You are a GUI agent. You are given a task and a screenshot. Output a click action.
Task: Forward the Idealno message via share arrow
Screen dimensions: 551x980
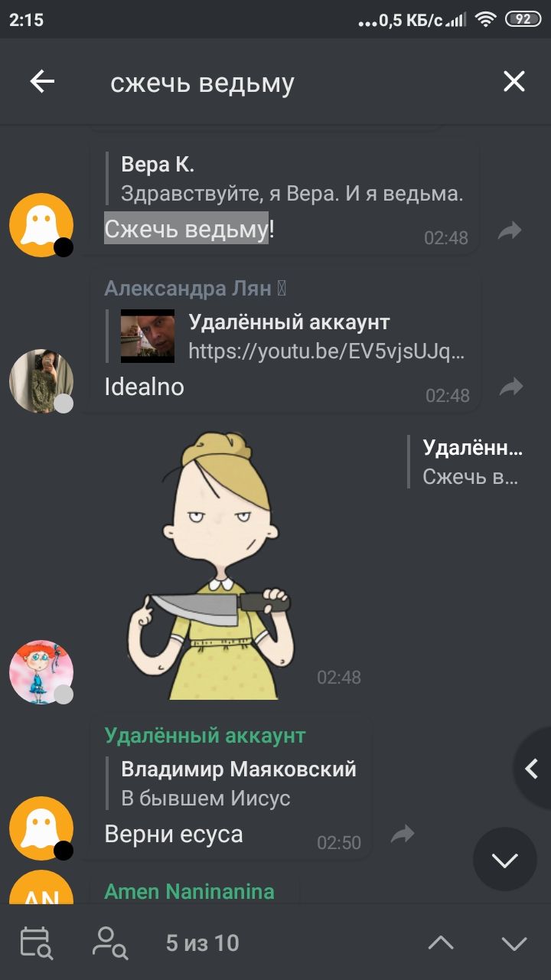click(x=510, y=387)
